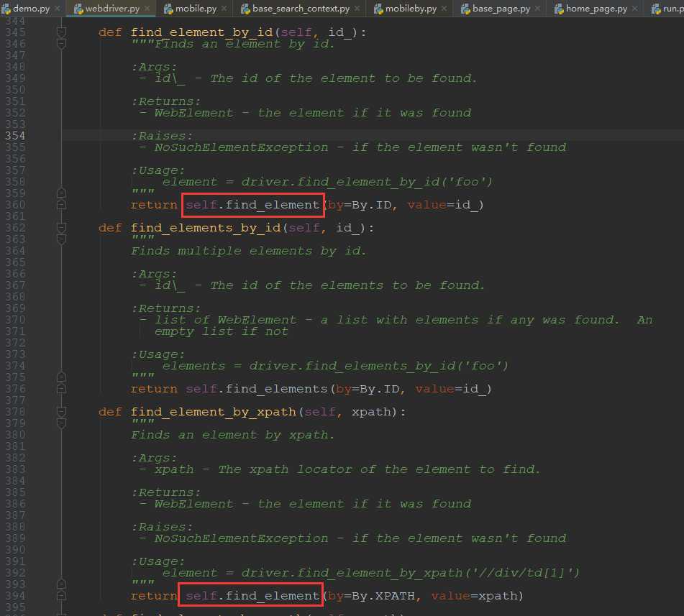Click 'Finds an element by xpath.' docstring text
Viewport: 684px width, 616px height.
(233, 435)
